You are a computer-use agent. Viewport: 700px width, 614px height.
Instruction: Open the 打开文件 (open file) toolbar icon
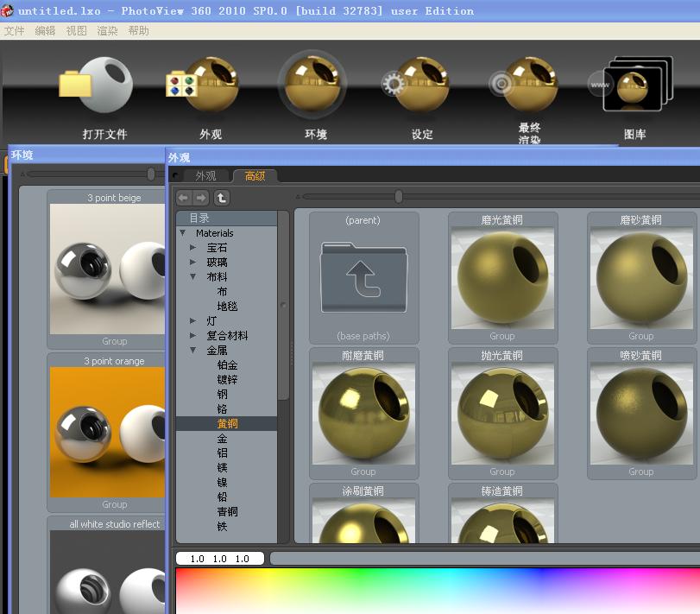(97, 85)
